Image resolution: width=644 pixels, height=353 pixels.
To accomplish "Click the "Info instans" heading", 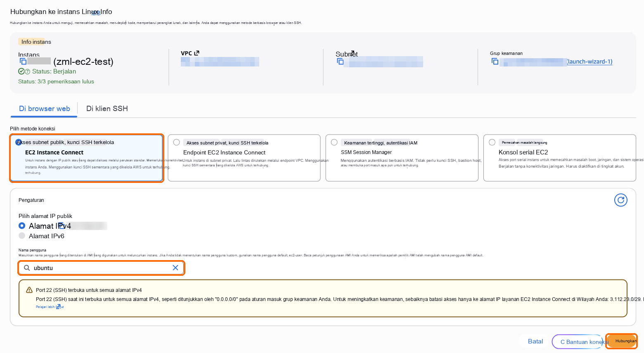I will [36, 42].
